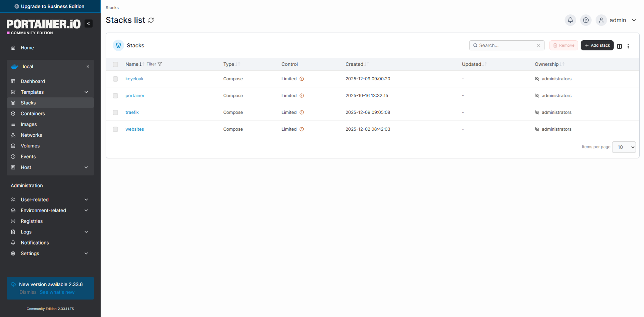Click the warning icon next to keycloak's Limited
644x317 pixels.
coord(302,79)
